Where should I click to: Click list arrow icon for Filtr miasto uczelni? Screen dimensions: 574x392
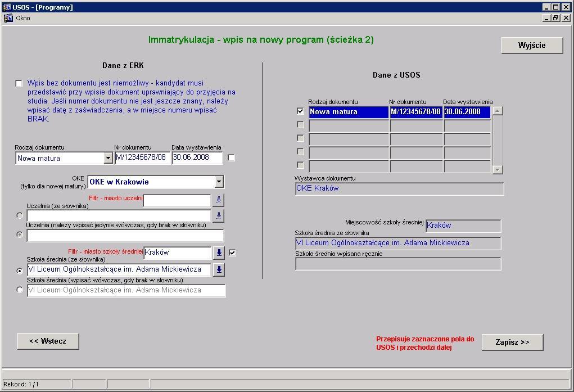click(x=219, y=200)
